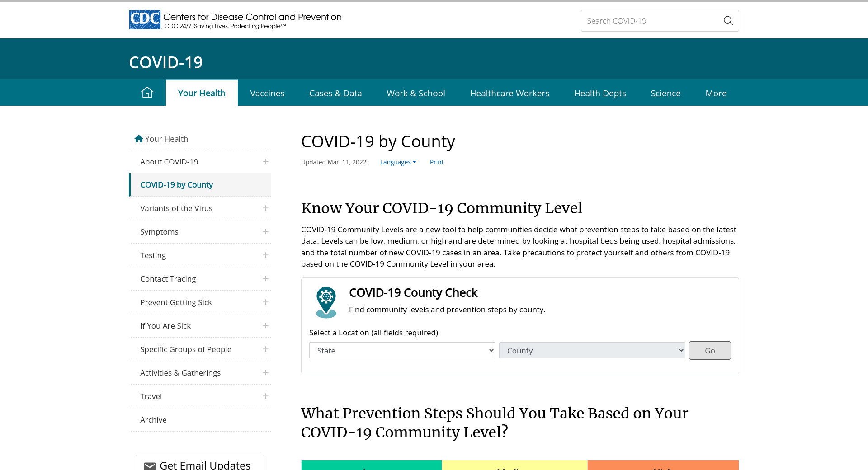This screenshot has height=470, width=868.
Task: Click the envelope icon for email updates
Action: pyautogui.click(x=150, y=465)
